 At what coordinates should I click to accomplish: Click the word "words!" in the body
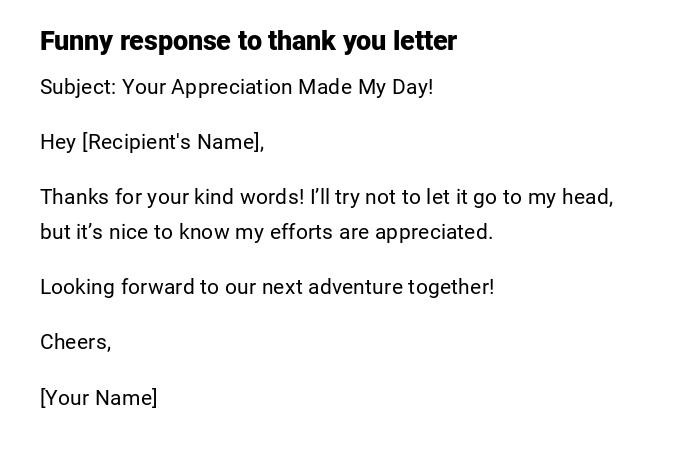pyautogui.click(x=272, y=197)
